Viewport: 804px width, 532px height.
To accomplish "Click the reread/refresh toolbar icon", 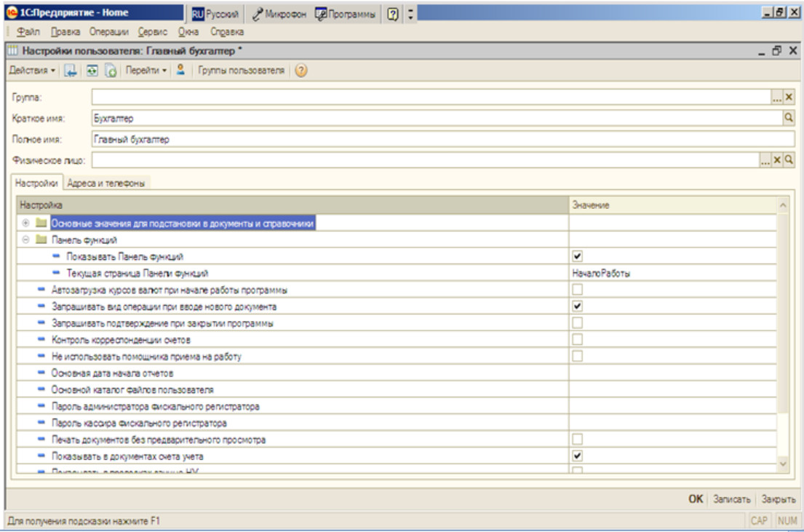I will [x=92, y=71].
